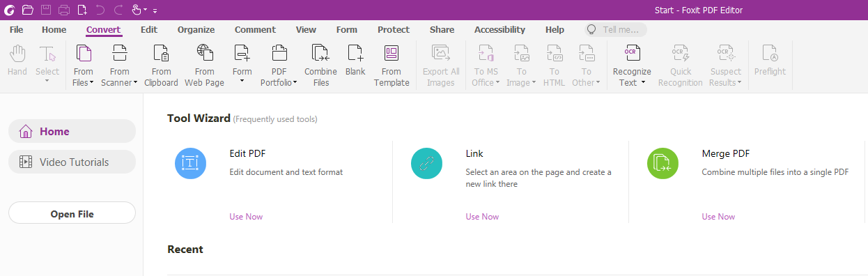
Task: Click the Preflight tool
Action: [x=770, y=60]
